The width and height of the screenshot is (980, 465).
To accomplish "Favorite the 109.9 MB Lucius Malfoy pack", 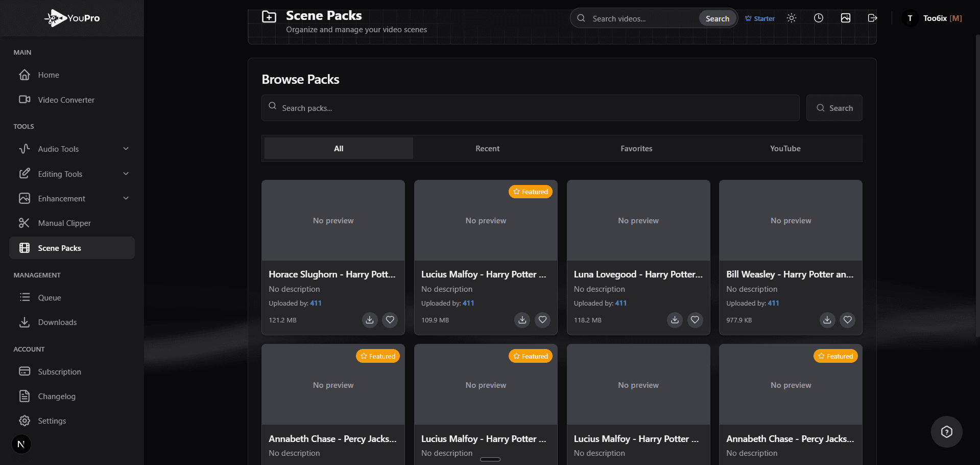I will [542, 320].
